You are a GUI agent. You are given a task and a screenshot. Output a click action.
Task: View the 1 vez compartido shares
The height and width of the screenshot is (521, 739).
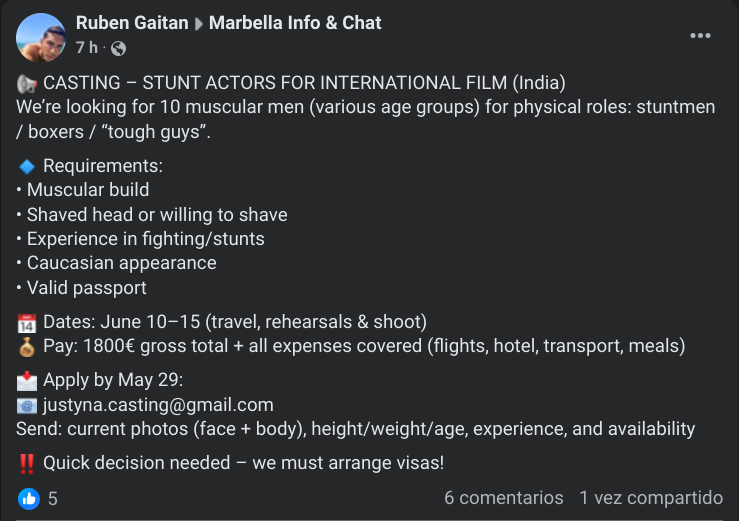pos(651,498)
